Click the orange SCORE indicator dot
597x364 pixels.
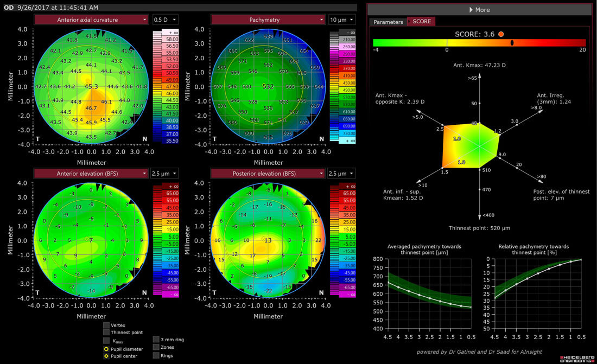click(501, 34)
